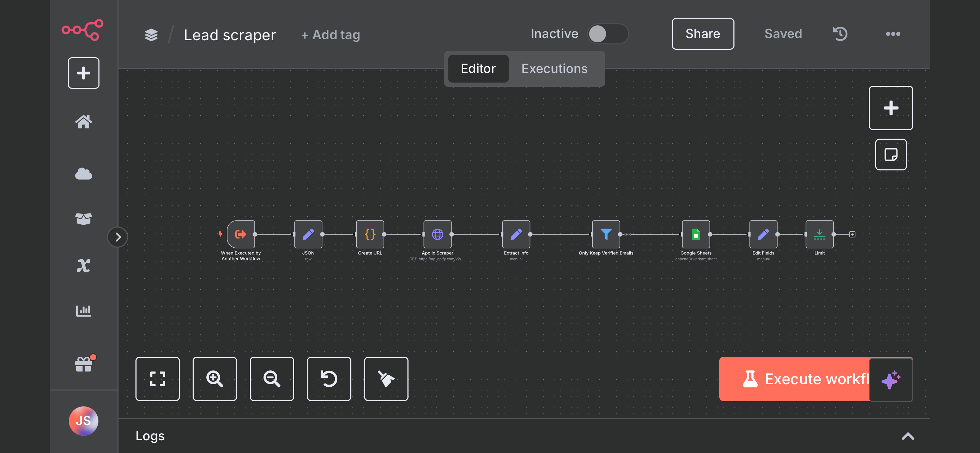980x453 pixels.
Task: Open the templates box icon
Action: (x=83, y=219)
